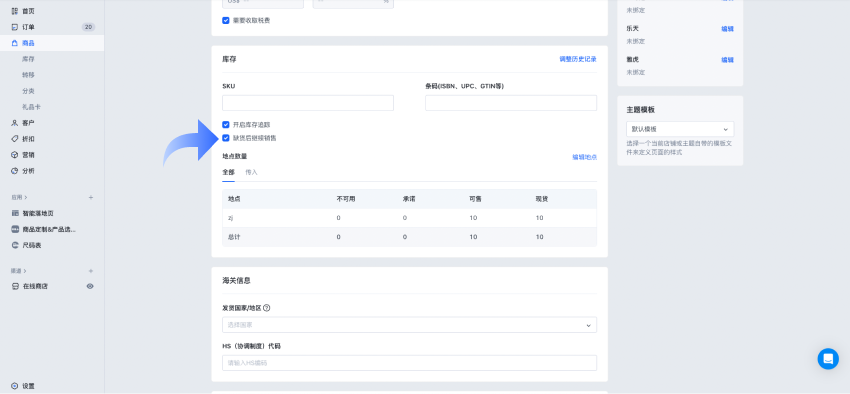This screenshot has height=394, width=850.
Task: Open 选择国家 country dropdown
Action: point(409,325)
